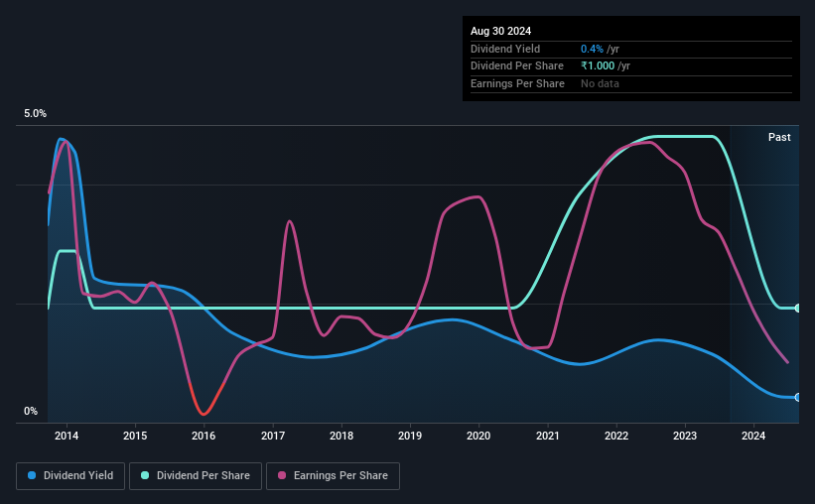Image resolution: width=815 pixels, height=504 pixels.
Task: Click the 2024 x-axis label
Action: coord(753,436)
